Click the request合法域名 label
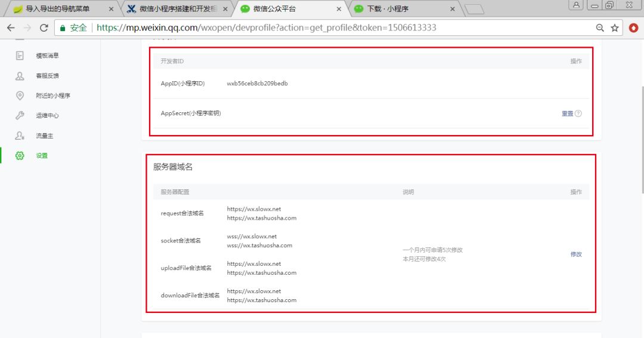 [x=182, y=213]
